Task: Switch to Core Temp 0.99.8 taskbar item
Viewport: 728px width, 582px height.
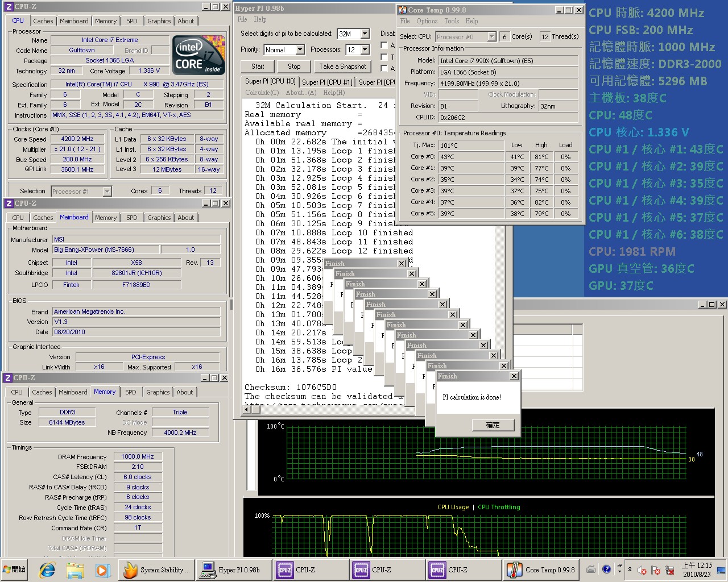Action: pyautogui.click(x=541, y=569)
